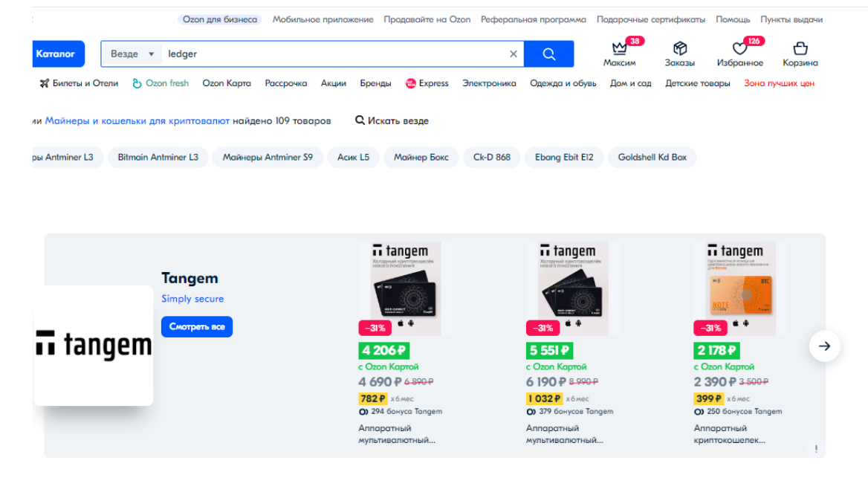Click the ad info exclamation icon

[x=816, y=449]
